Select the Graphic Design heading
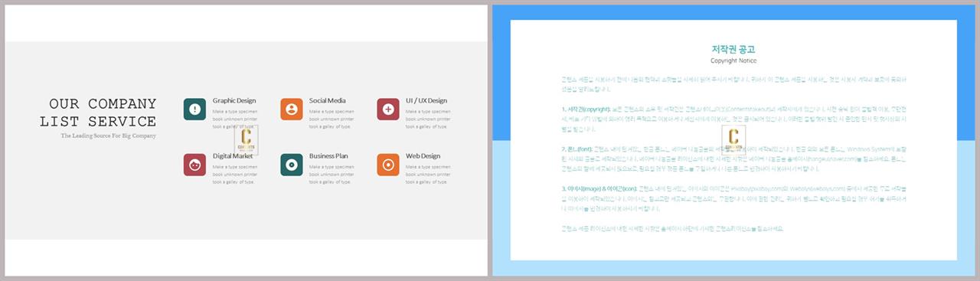Screen dimensions: 980x281 (x=234, y=100)
